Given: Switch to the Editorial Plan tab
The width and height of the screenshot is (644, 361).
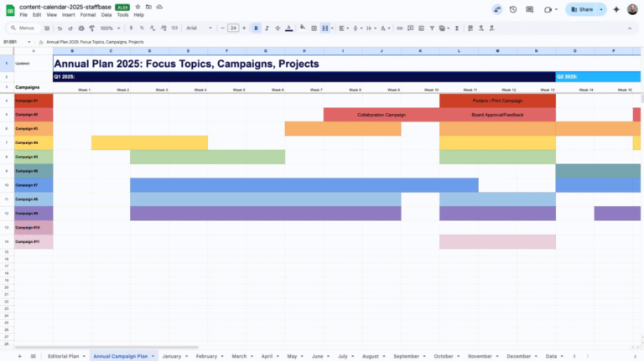Looking at the screenshot, I should click(x=62, y=356).
